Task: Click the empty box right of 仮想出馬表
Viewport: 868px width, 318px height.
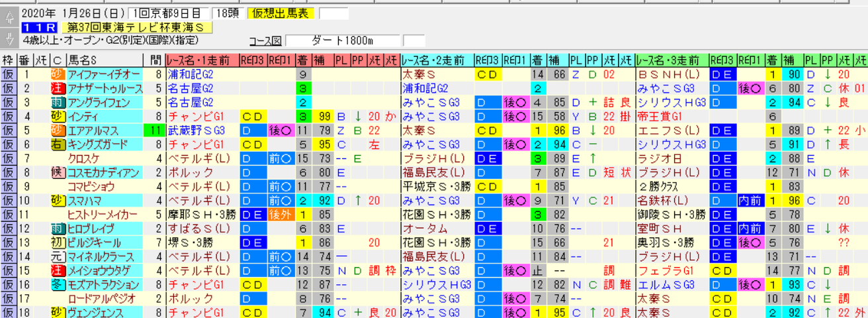Action: 333,13
